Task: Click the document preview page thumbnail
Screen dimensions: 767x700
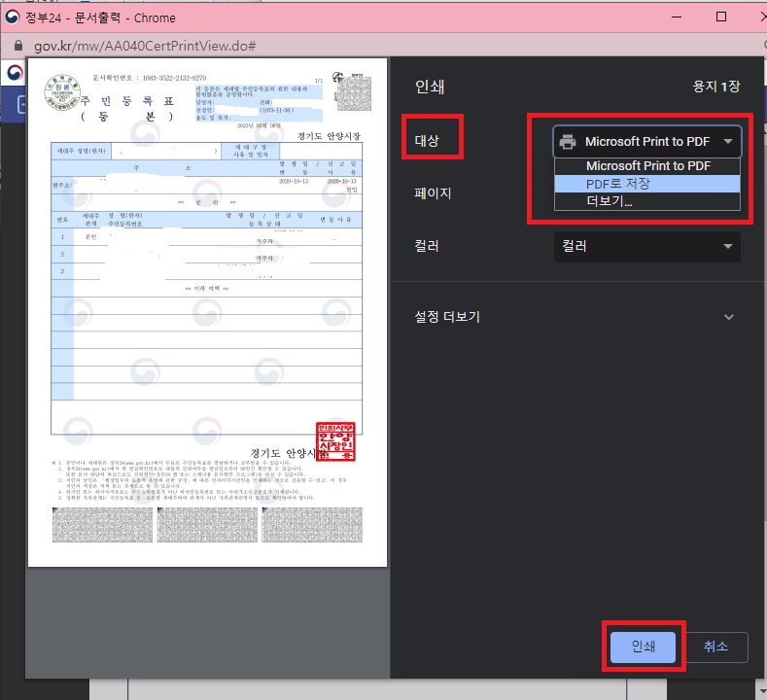Action: (207, 313)
